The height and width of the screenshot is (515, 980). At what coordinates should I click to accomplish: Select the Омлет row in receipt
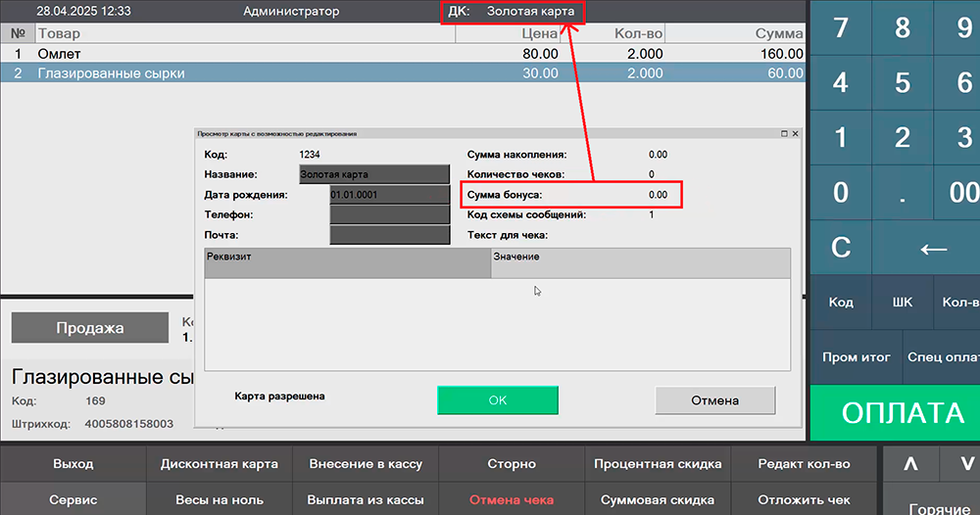pyautogui.click(x=294, y=54)
